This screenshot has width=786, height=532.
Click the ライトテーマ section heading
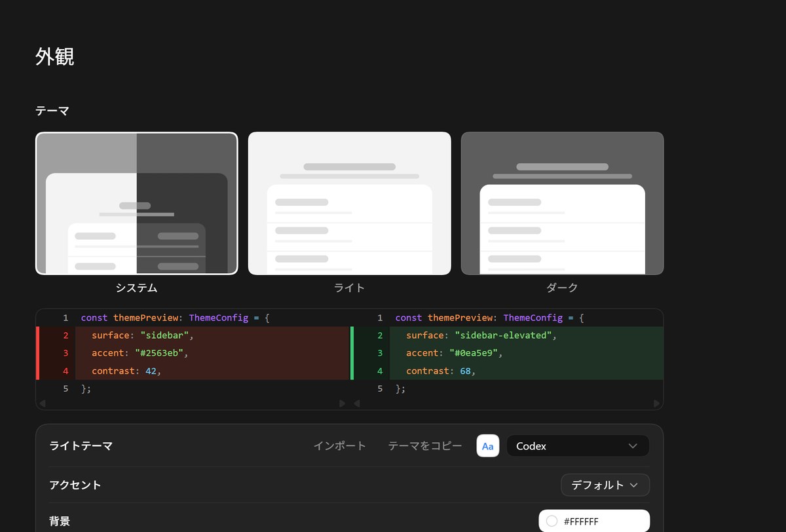pyautogui.click(x=81, y=446)
